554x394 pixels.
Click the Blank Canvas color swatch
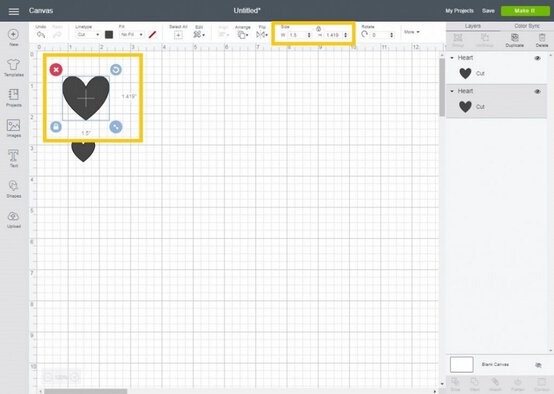(461, 365)
